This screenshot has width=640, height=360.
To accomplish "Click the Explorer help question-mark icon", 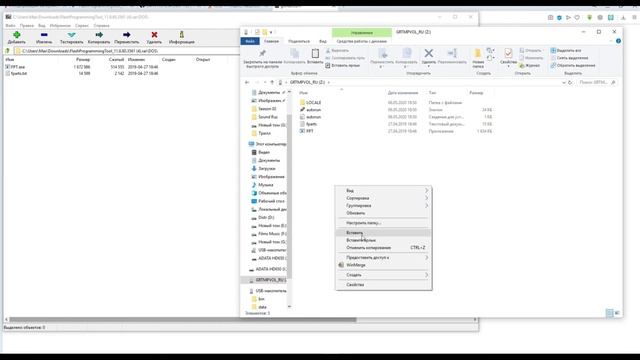I will [618, 41].
